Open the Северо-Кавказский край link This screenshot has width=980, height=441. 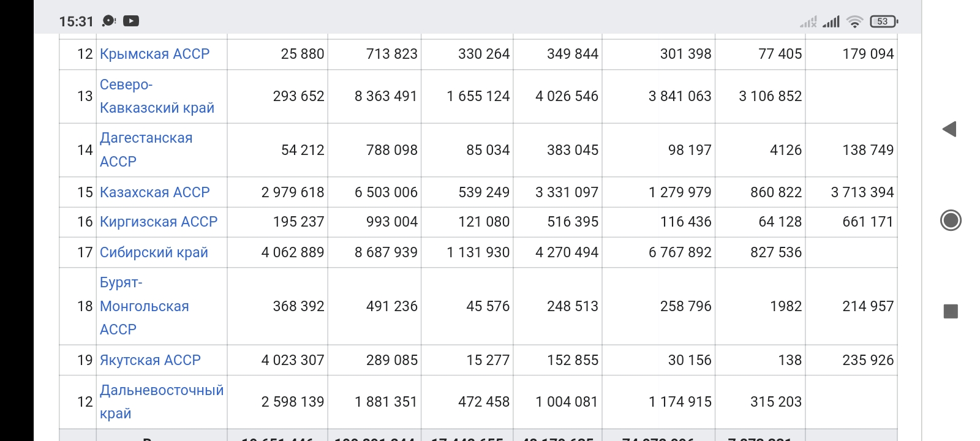(157, 96)
